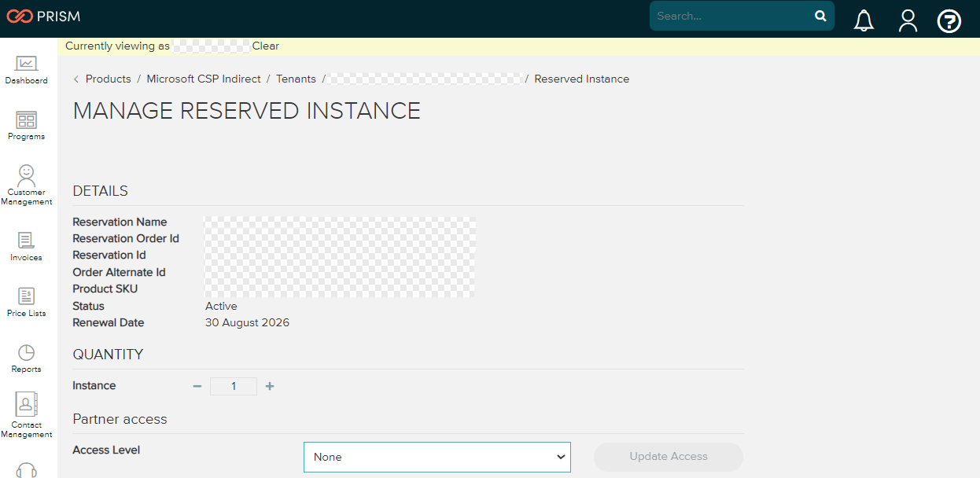Go to Programs in the sidebar

[26, 125]
